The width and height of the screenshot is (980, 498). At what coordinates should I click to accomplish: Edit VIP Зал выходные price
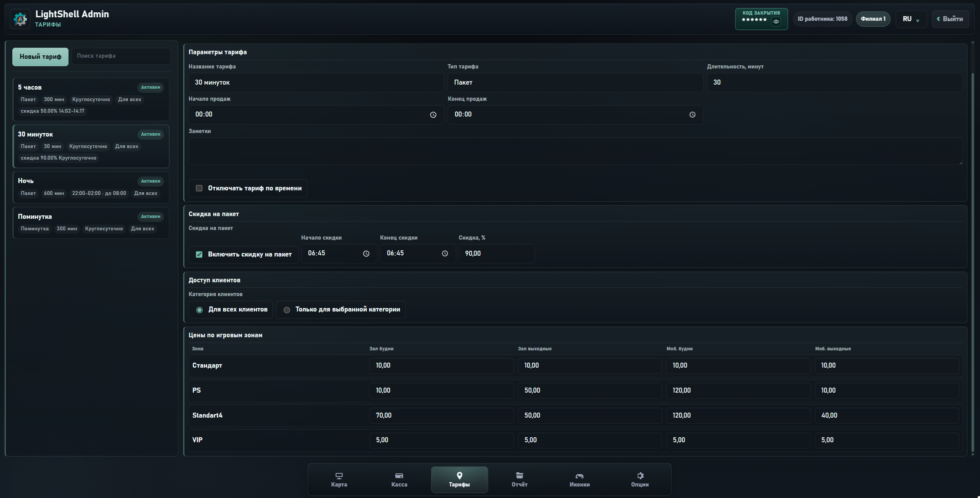click(590, 440)
